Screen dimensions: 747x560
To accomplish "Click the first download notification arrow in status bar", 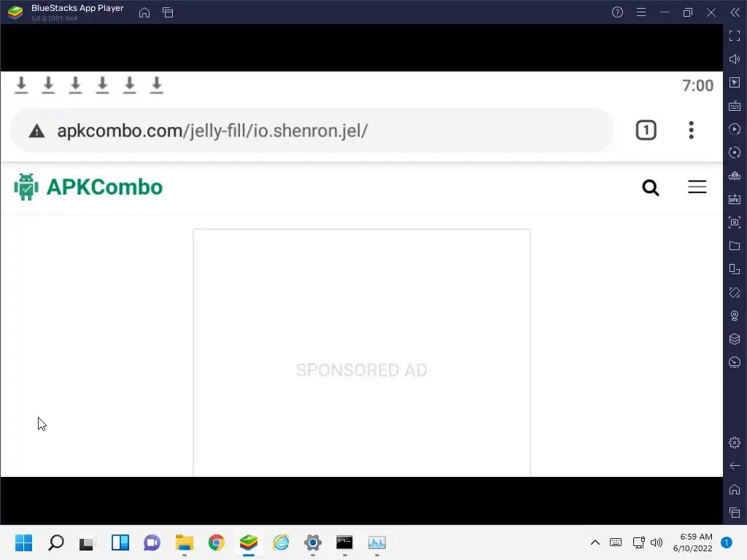I will (x=21, y=85).
